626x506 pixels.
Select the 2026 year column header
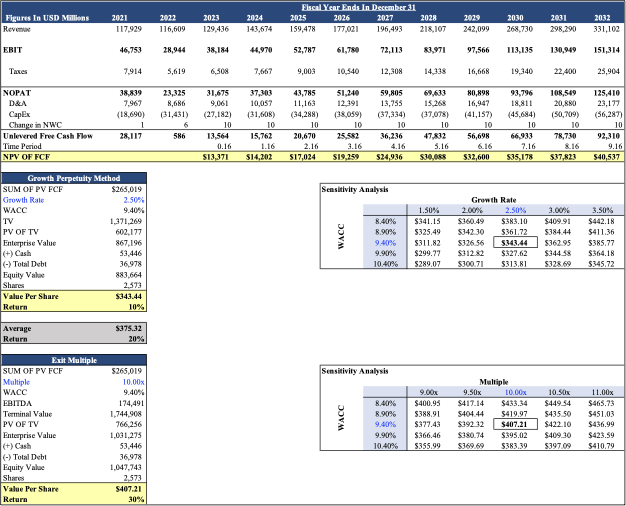tap(341, 18)
